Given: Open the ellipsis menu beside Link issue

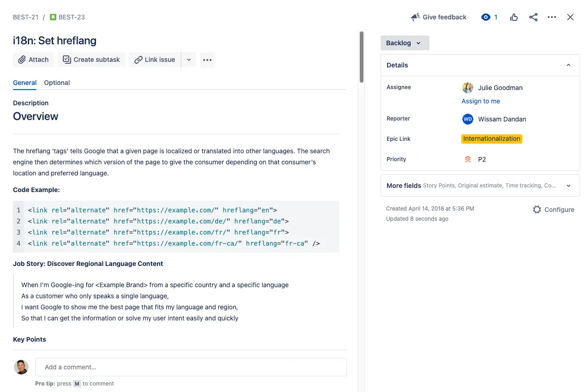Looking at the screenshot, I should point(207,60).
